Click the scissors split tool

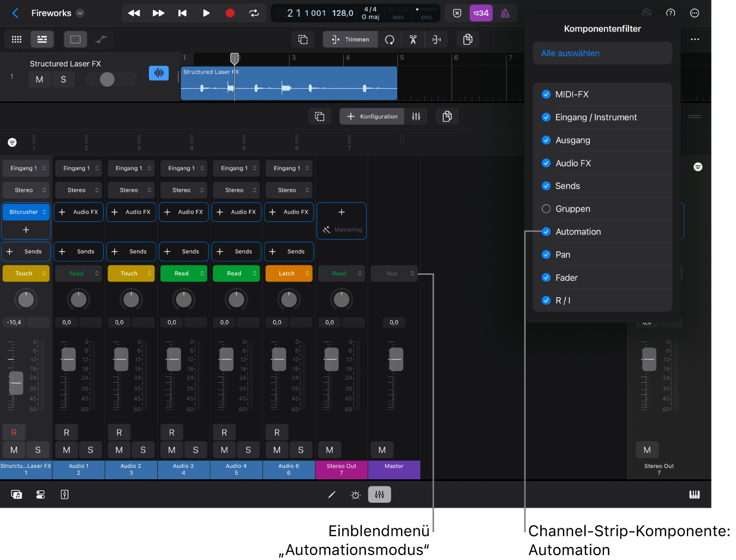click(413, 39)
